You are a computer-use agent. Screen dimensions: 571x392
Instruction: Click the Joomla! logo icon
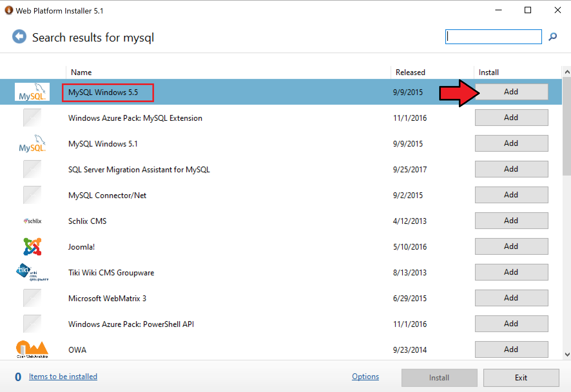[32, 246]
